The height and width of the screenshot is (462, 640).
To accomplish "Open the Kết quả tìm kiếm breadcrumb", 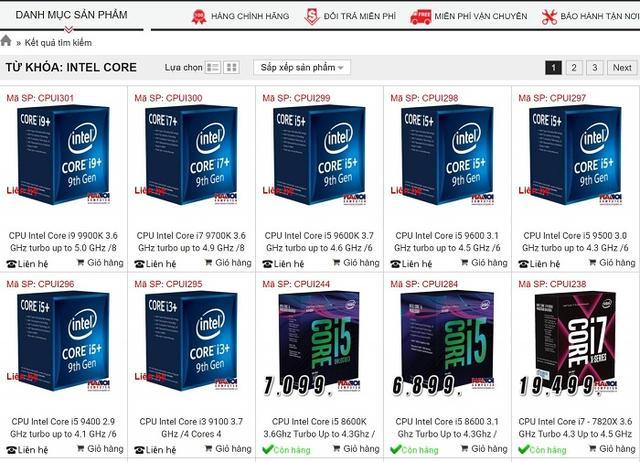I will [58, 42].
